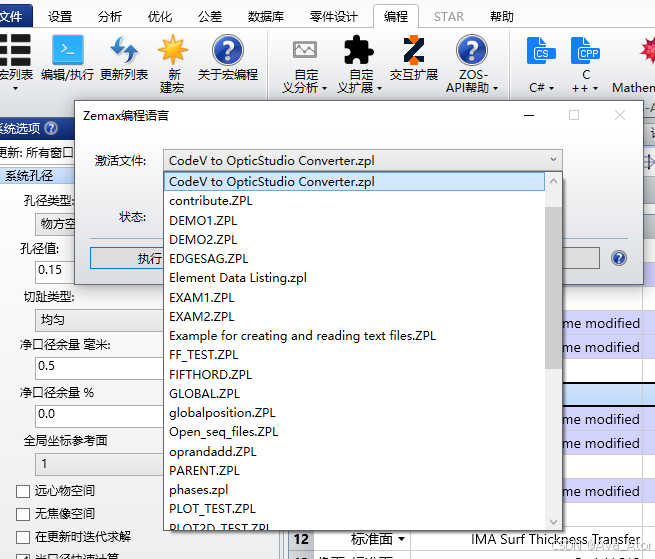Viewport: 655px width, 559px height.
Task: Click the 更新列表 refresh icon
Action: point(124,50)
